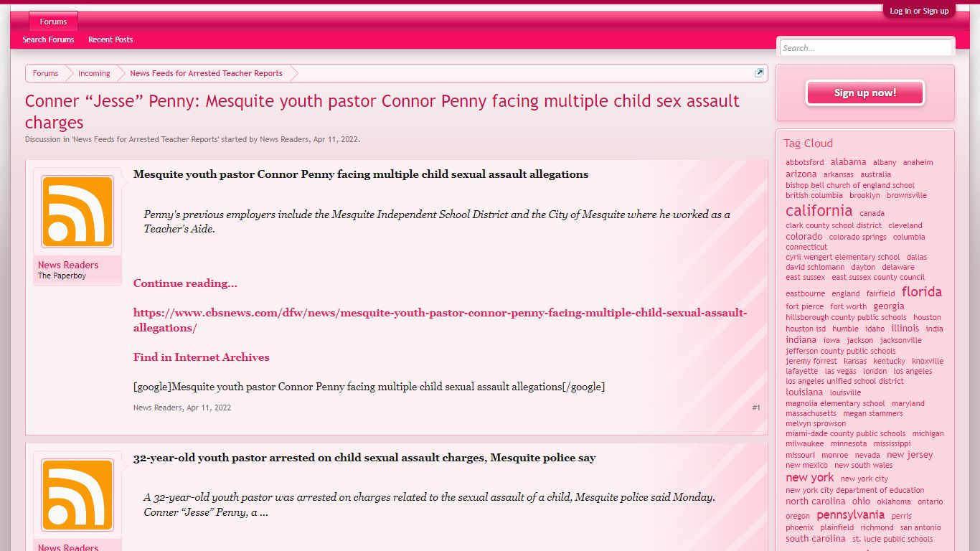The image size is (980, 551).
Task: Click Log in or Sign up
Action: coord(919,11)
